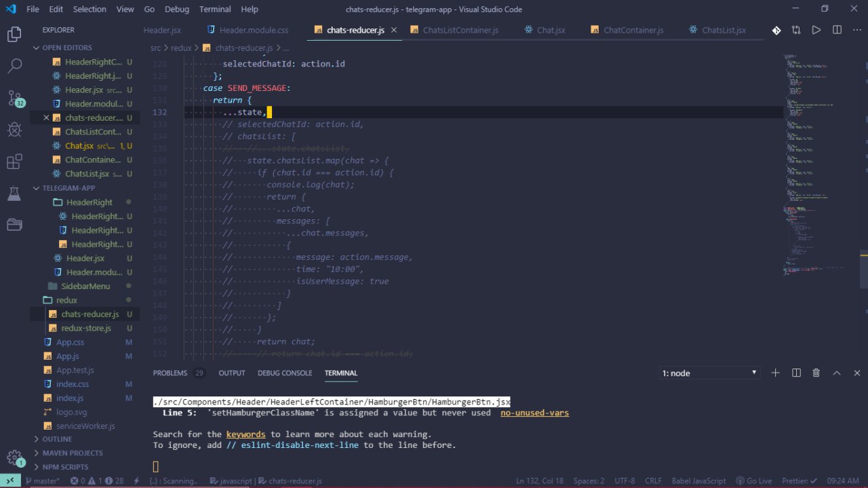Click the Split Editor icon
Screen dimensions: 868x488
[x=837, y=31]
